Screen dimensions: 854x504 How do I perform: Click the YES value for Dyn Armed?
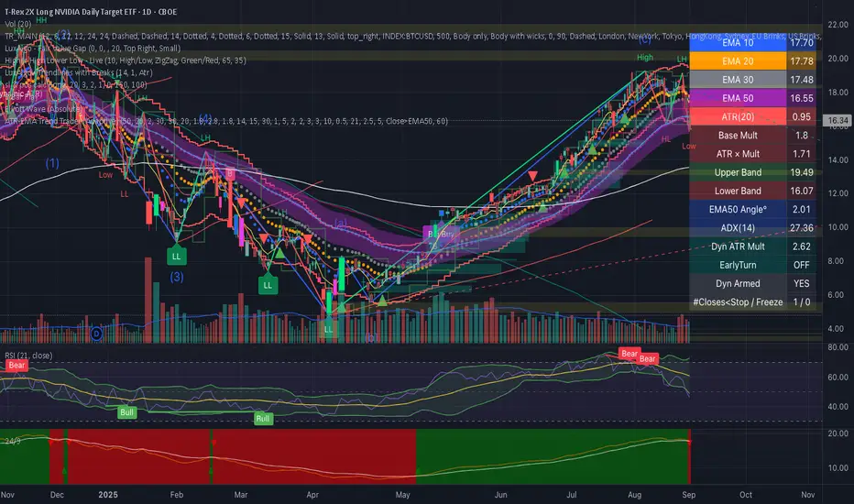[801, 283]
